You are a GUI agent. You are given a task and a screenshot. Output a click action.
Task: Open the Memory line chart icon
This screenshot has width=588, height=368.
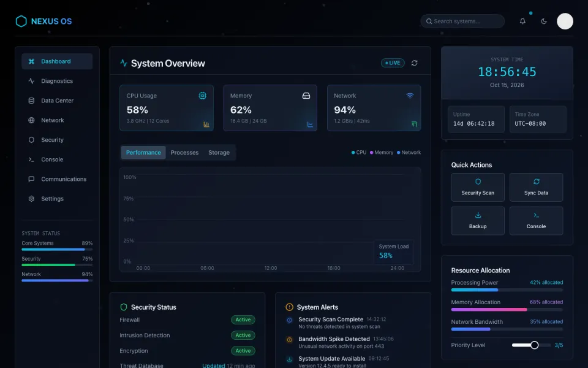[x=310, y=125]
